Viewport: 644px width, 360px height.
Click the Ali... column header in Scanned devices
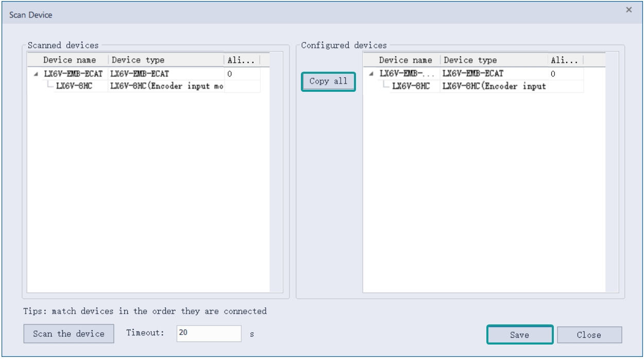241,60
